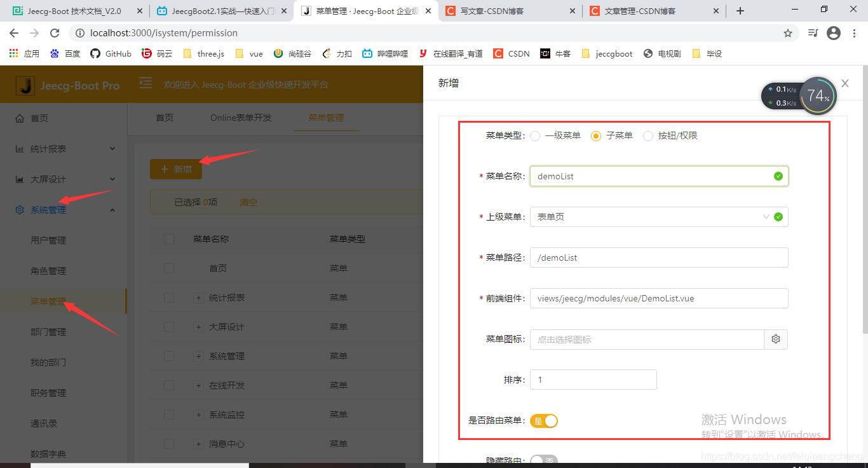Viewport: 868px width, 468px height.
Task: Collapse sidebar with menu fold icon
Action: (146, 83)
